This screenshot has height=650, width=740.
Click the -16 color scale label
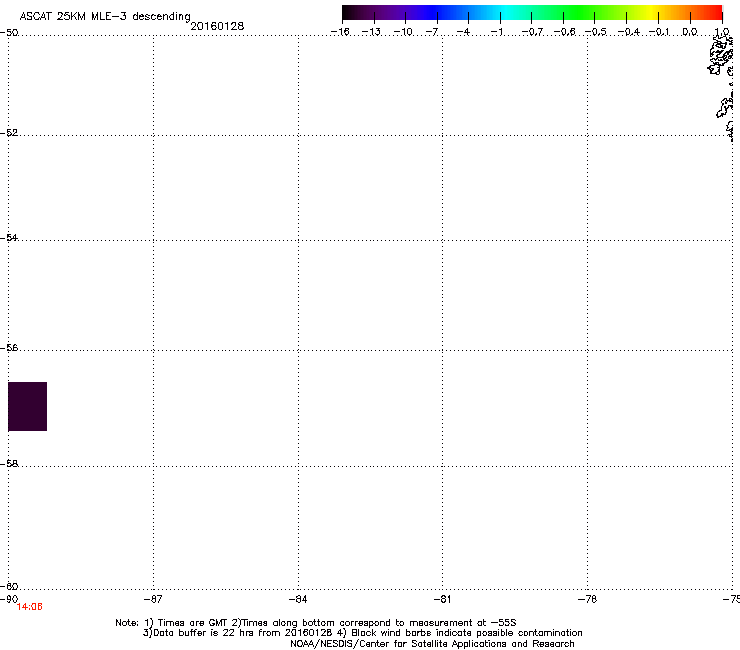(x=340, y=32)
